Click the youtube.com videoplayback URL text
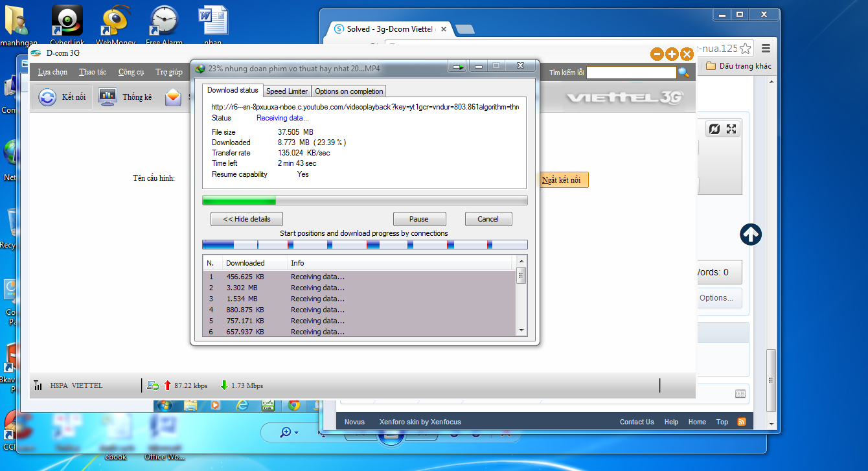 point(365,107)
